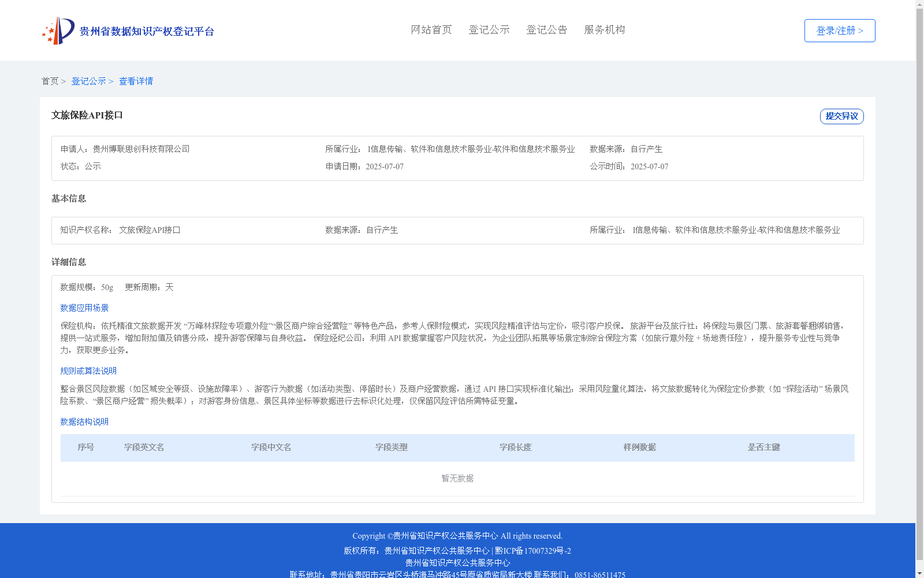Click the 字段长度 column header
Image resolution: width=924 pixels, height=578 pixels.
coord(516,447)
